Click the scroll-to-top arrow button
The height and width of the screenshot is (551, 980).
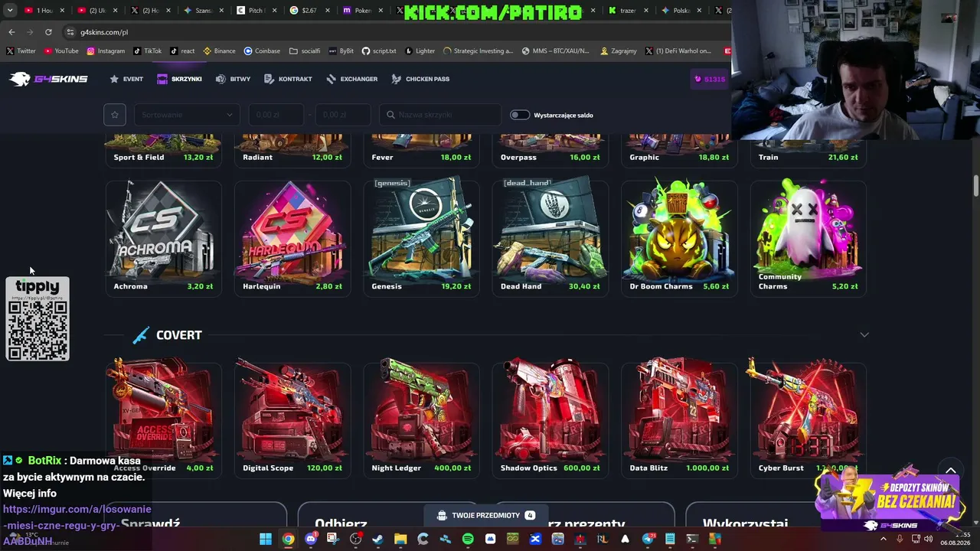click(951, 471)
